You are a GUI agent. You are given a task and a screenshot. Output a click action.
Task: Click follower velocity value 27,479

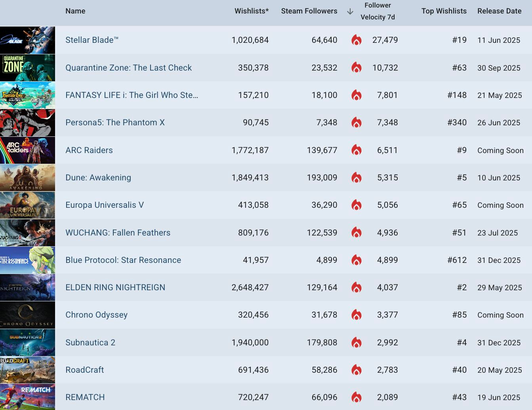pos(385,40)
